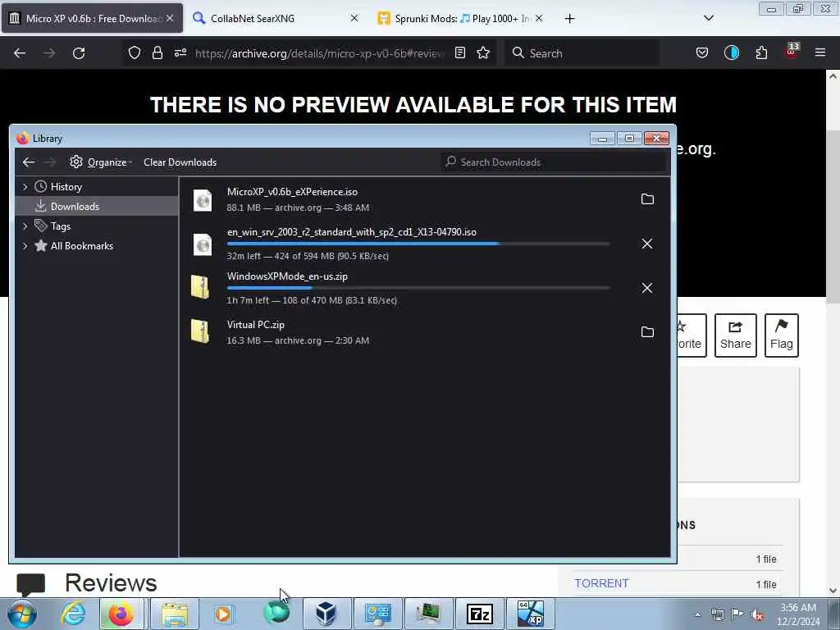Cancel the WindowsXPMode_en-us.zip download

647,288
